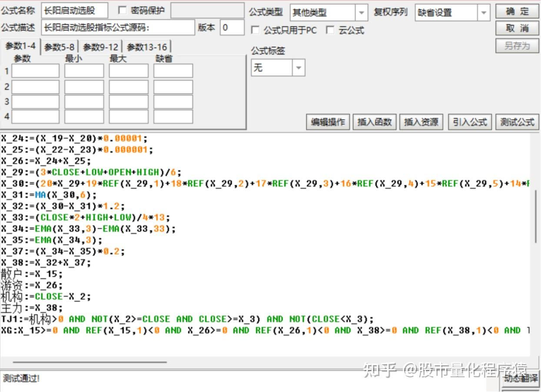Expand the 公式标签 dropdown showing 无
The height and width of the screenshot is (392, 541).
point(278,68)
